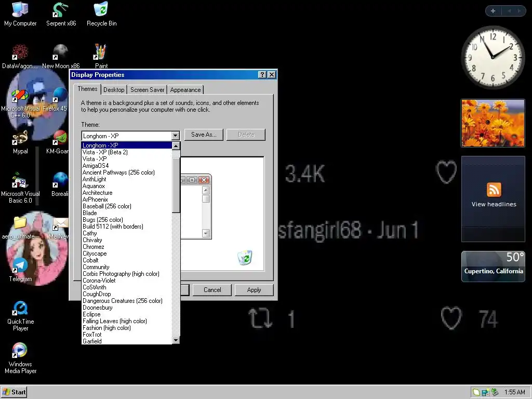
Task: Choose Baseball (256 color) theme
Action: click(x=127, y=206)
